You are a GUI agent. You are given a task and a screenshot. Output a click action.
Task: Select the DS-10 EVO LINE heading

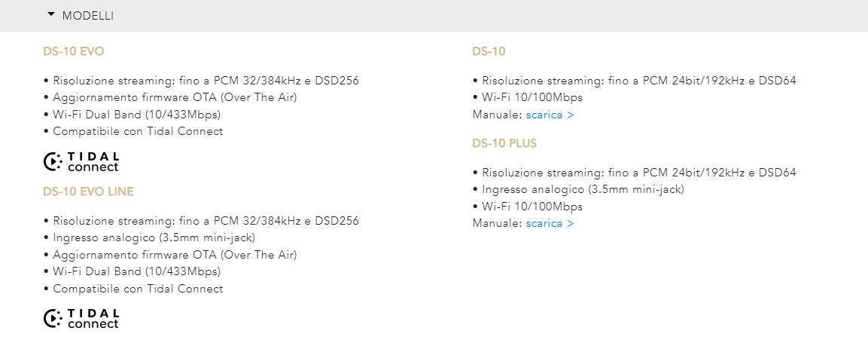(x=89, y=192)
